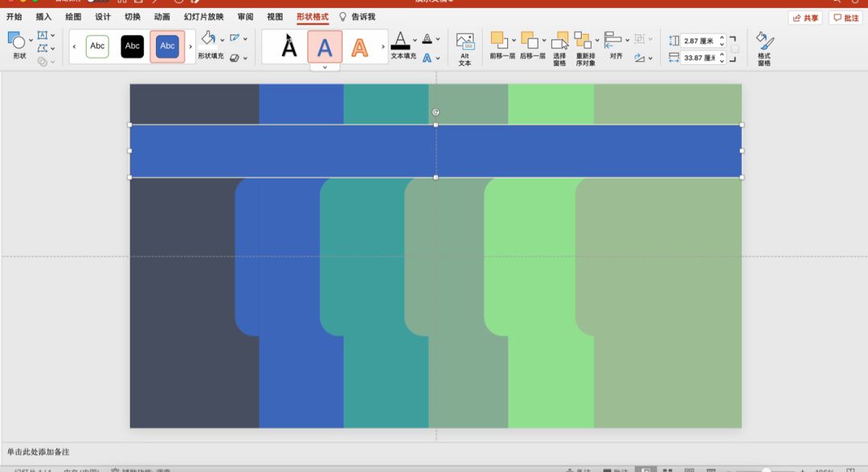Show more WordArt styles with right chevron
This screenshot has width=868, height=472.
(383, 47)
